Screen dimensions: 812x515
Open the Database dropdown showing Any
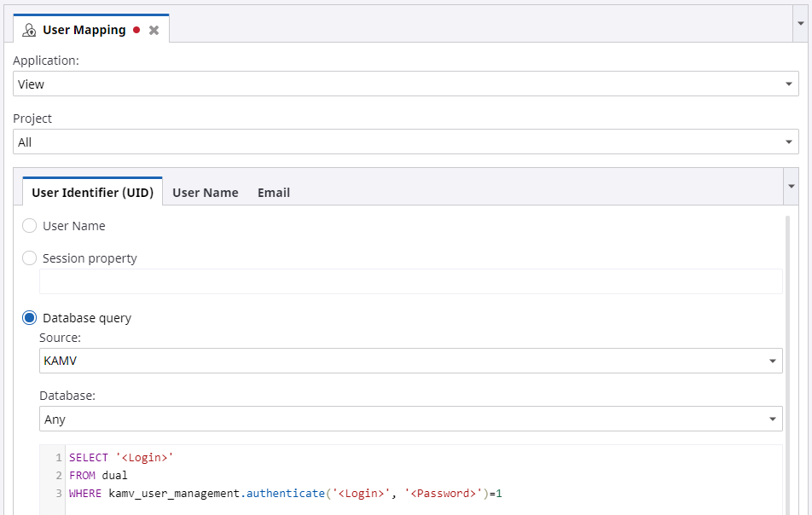772,419
